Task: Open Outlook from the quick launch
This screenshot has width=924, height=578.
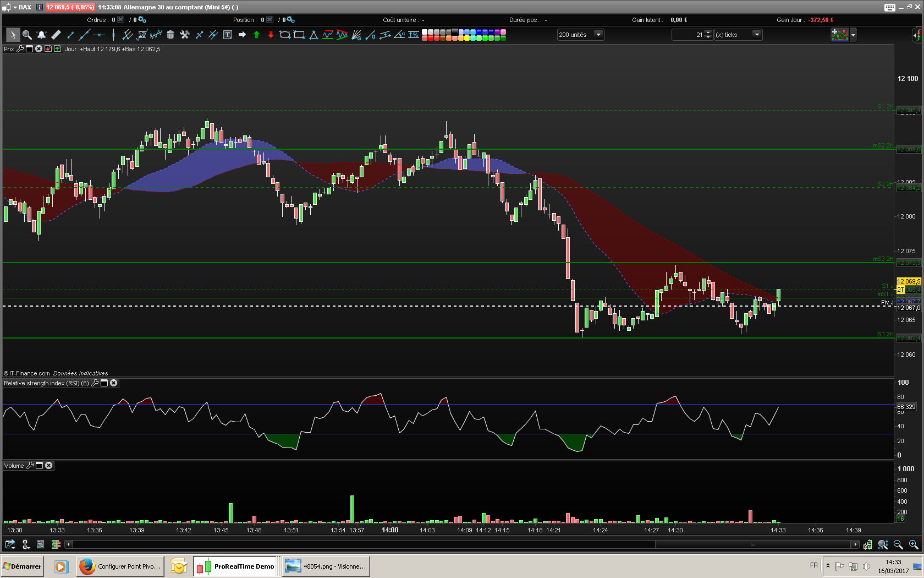Action: pos(179,566)
